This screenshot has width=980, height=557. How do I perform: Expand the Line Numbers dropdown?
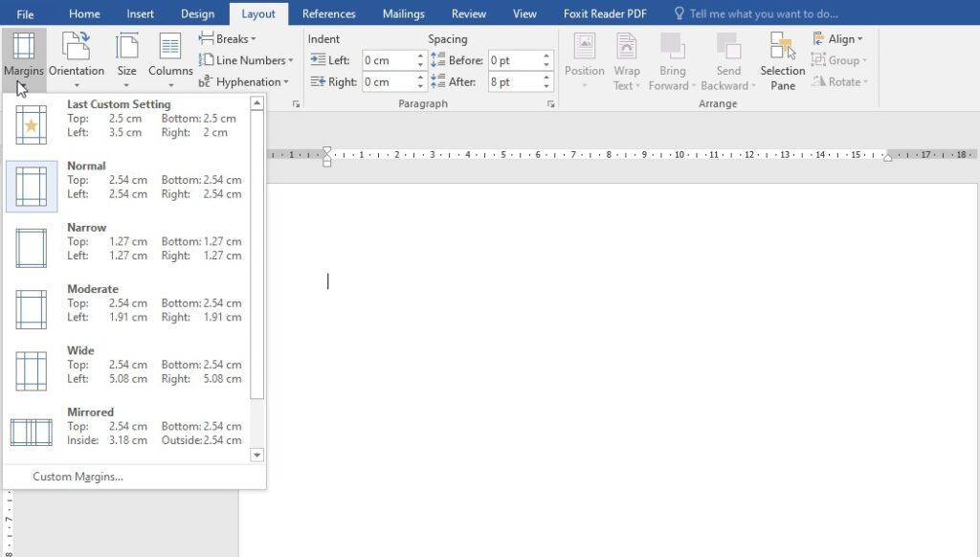click(x=246, y=60)
